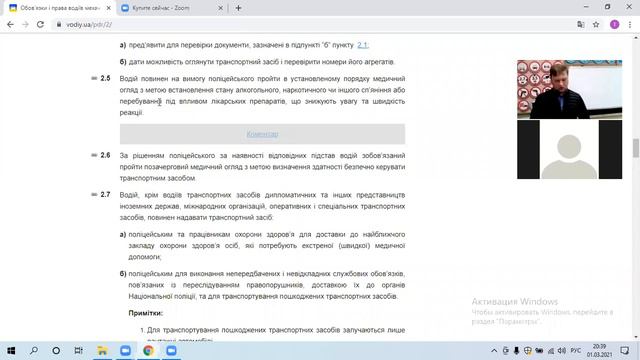Viewport: 640px width, 360px height.
Task: Open File Explorer from taskbar
Action: point(102,351)
